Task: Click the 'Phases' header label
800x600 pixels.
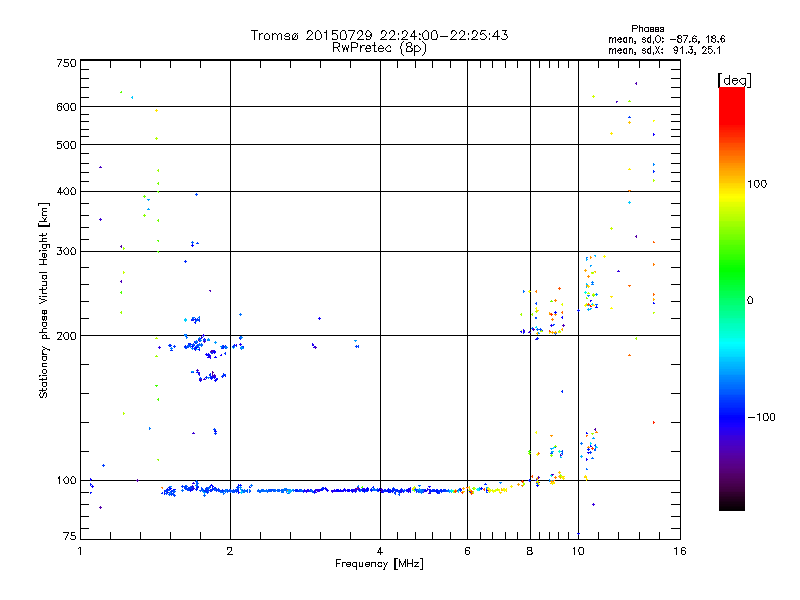Action: pos(647,29)
